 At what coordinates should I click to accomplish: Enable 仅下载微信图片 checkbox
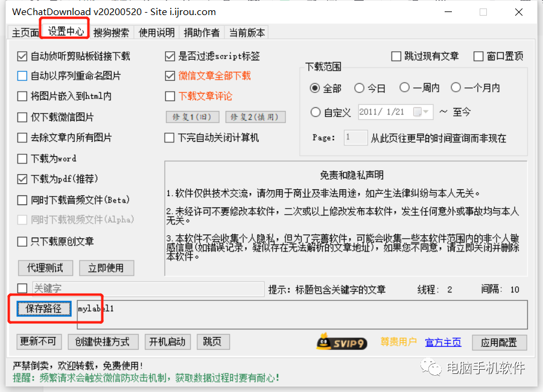click(x=22, y=117)
